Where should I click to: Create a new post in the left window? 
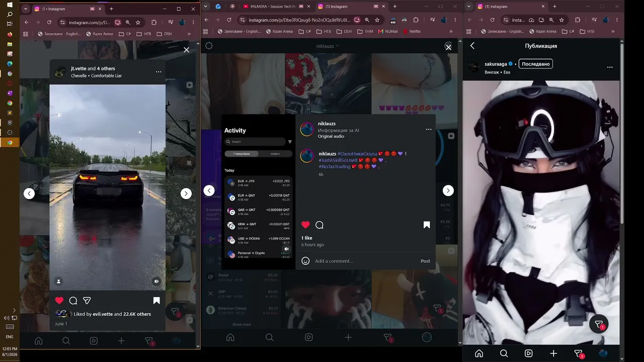click(121, 341)
